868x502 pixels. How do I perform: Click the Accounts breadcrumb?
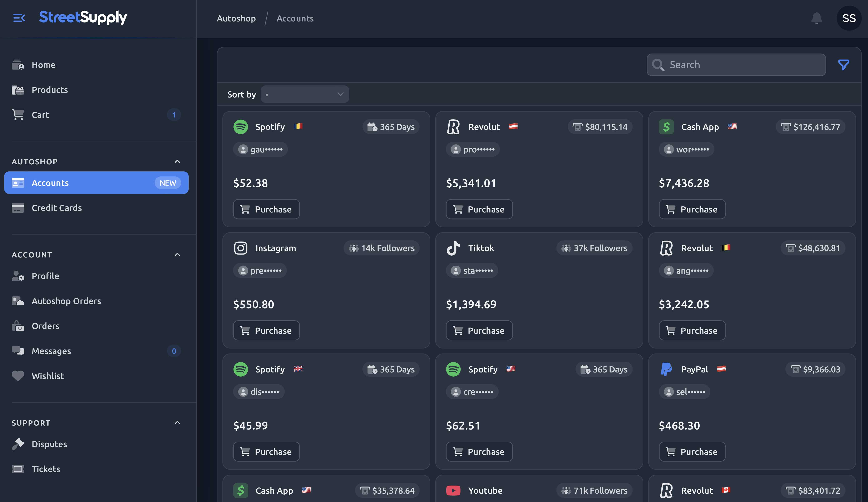pyautogui.click(x=295, y=18)
